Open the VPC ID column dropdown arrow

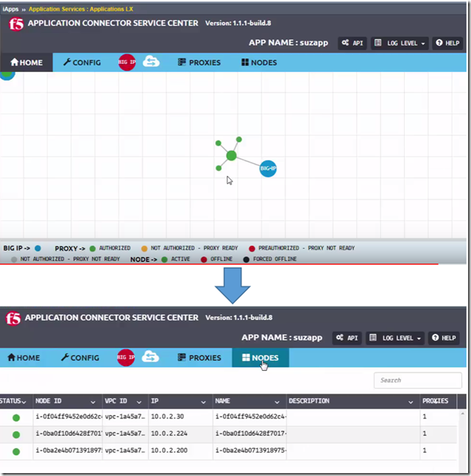(x=141, y=402)
